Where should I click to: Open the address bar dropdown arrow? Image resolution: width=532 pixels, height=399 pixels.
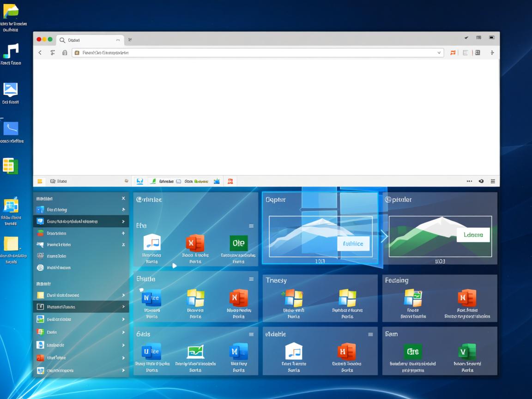point(439,53)
